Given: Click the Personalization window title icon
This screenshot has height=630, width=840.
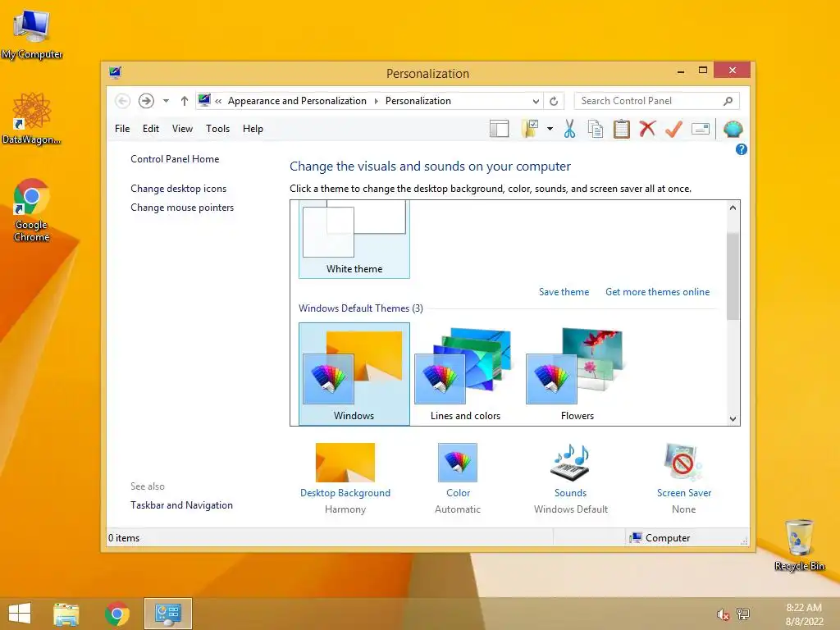Looking at the screenshot, I should click(x=115, y=72).
